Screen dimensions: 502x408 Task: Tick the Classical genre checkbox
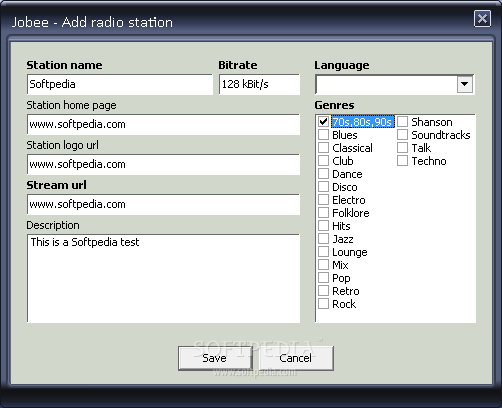pyautogui.click(x=323, y=148)
